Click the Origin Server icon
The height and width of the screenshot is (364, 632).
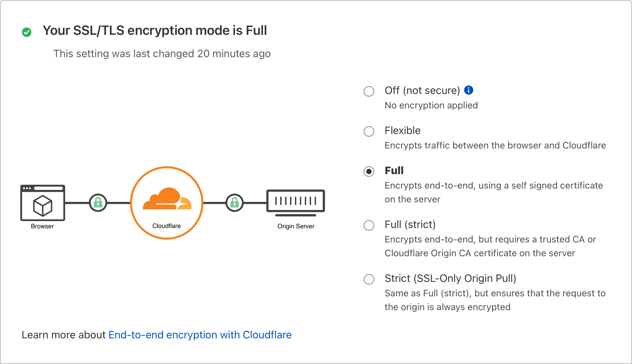[x=295, y=201]
